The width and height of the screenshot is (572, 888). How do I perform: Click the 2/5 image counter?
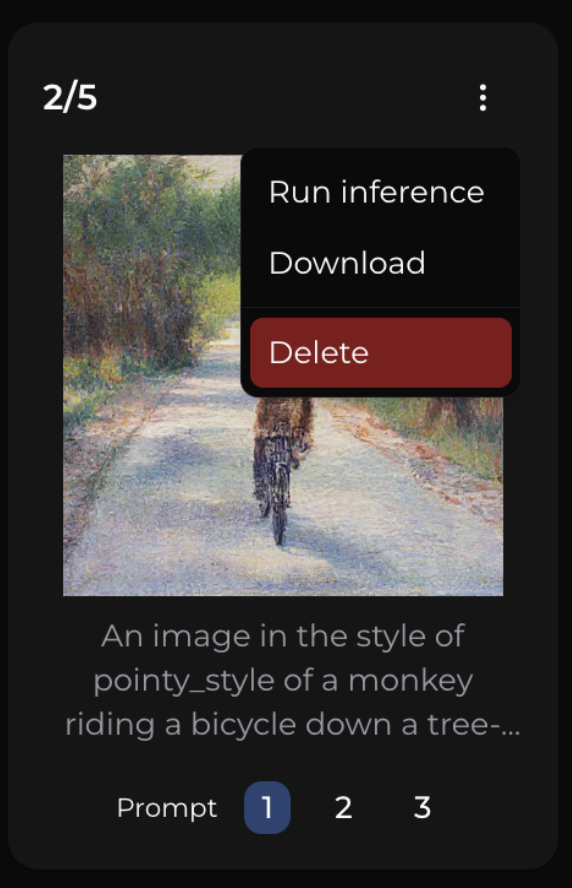[x=70, y=97]
